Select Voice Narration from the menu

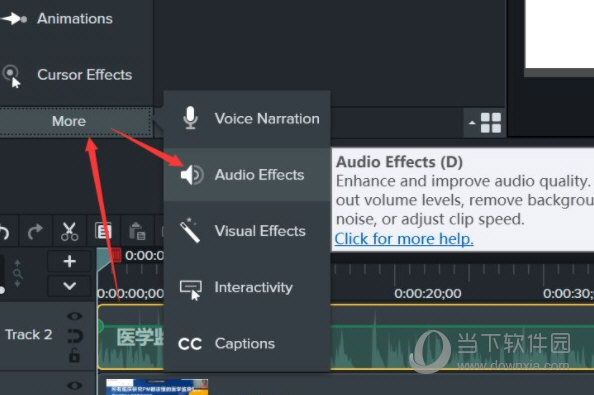(247, 119)
